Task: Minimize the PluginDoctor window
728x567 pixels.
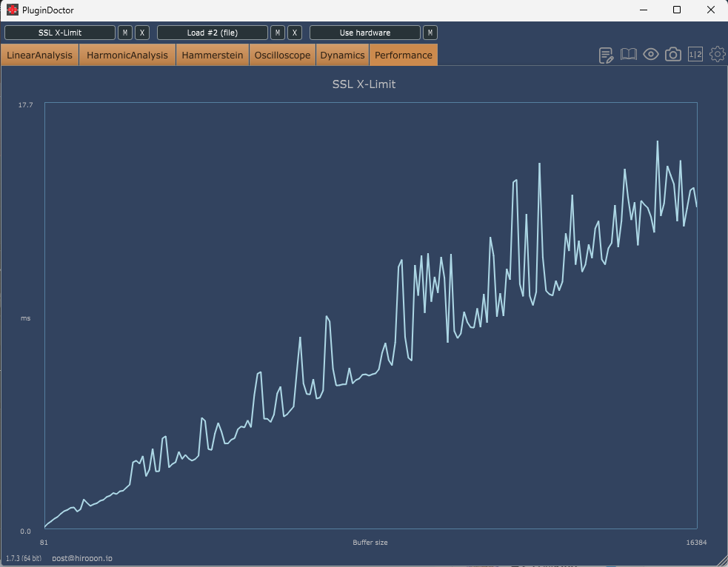Action: (x=644, y=10)
